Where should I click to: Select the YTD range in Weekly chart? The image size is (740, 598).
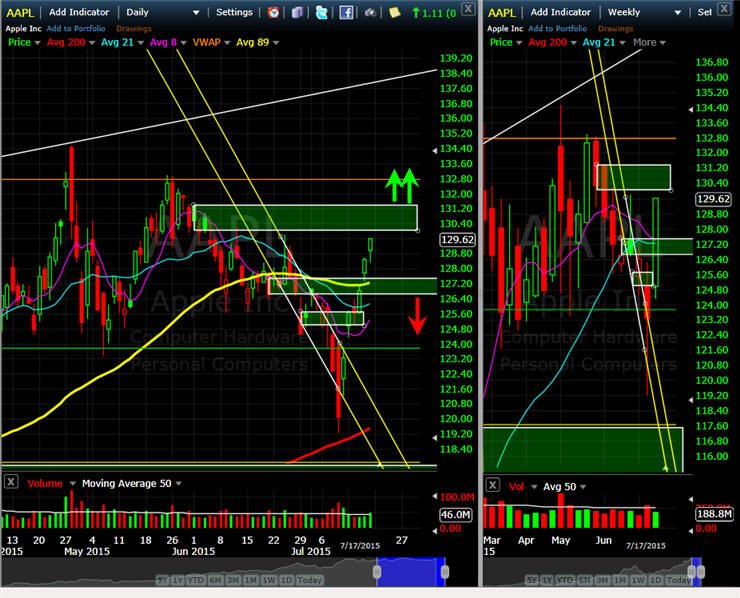[x=565, y=580]
